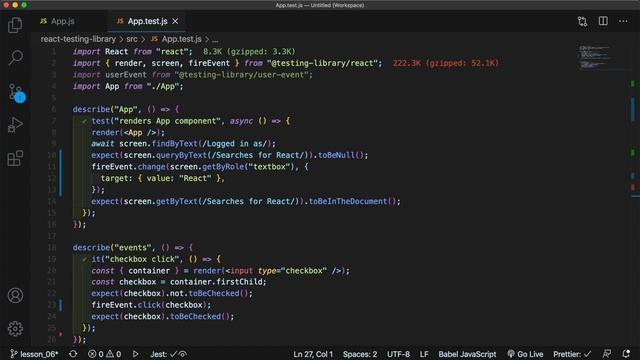Change language mode Babel JavaScript

pyautogui.click(x=467, y=354)
